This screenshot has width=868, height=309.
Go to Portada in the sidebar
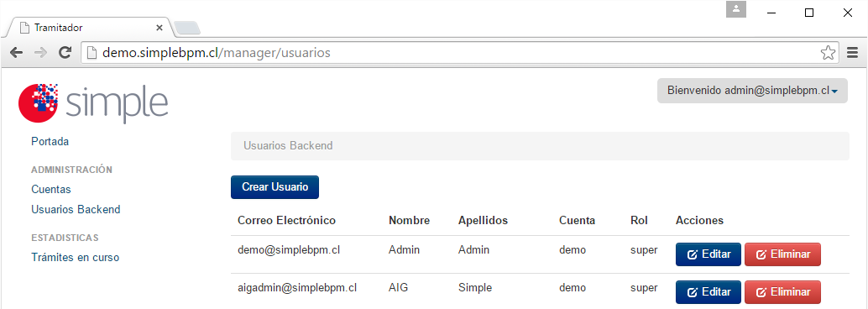coord(50,142)
